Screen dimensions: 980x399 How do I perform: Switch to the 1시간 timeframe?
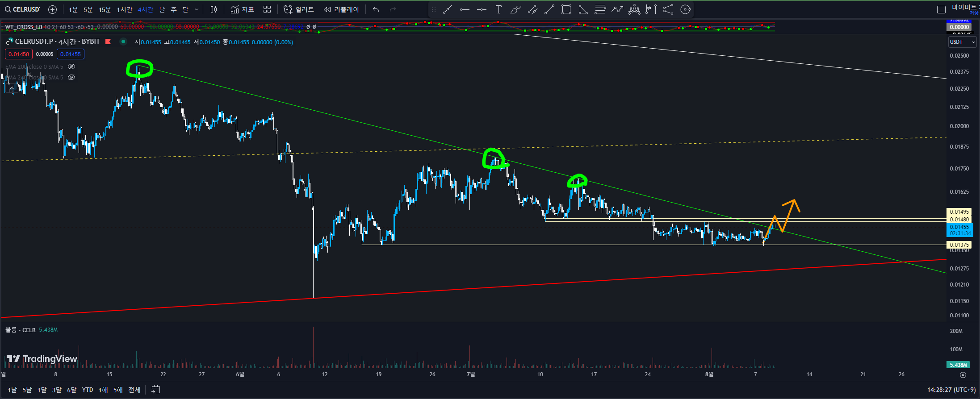pyautogui.click(x=125, y=9)
